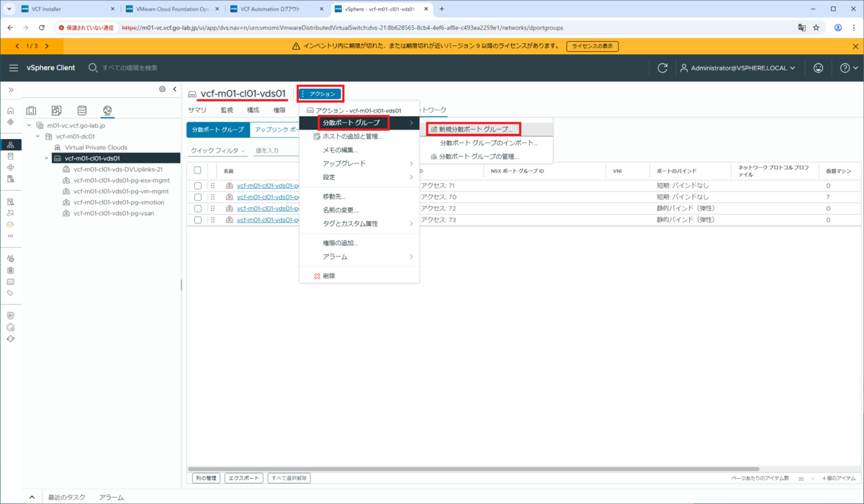Click the Chrome translate page icon
The height and width of the screenshot is (504, 864).
(801, 27)
